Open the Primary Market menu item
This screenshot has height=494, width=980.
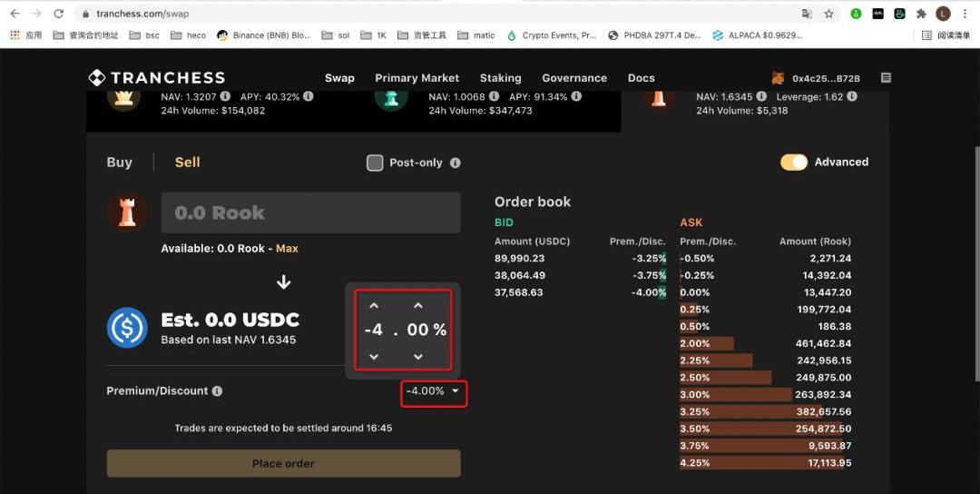click(416, 78)
